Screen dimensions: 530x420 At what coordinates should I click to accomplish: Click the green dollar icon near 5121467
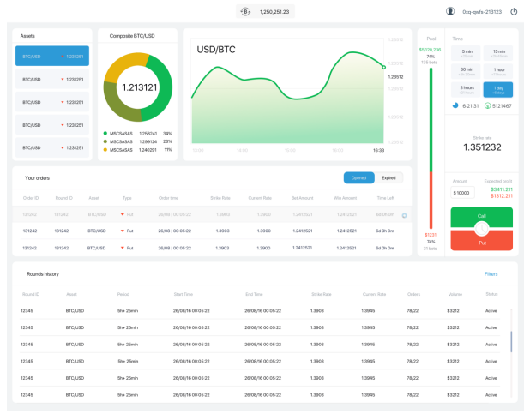(487, 105)
